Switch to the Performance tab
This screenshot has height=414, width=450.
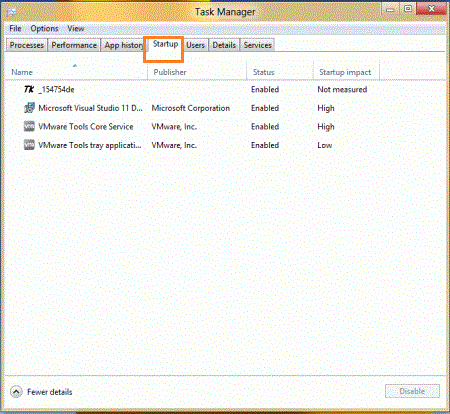tap(74, 45)
